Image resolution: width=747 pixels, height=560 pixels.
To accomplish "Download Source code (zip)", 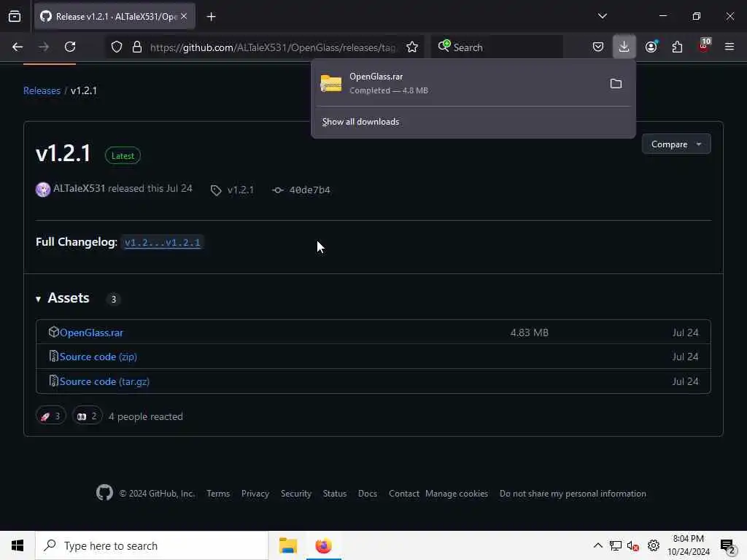I will 98,357.
